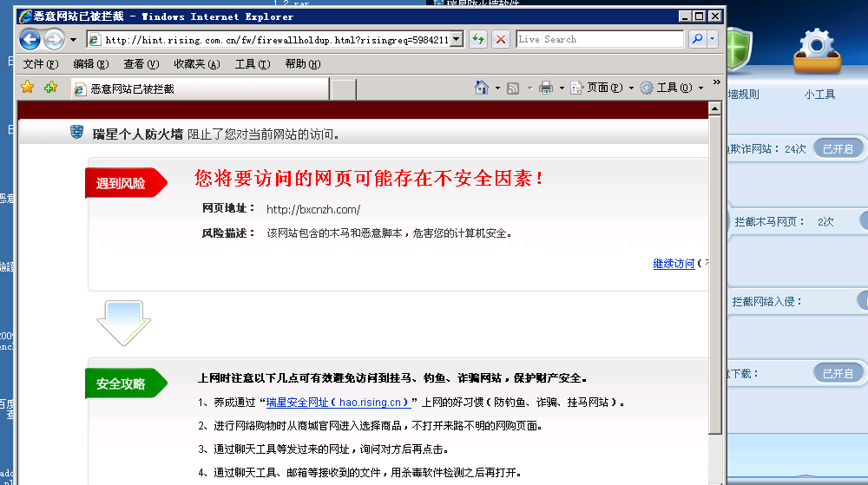868x485 pixels.
Task: Maximize the Internet Explorer window
Action: coord(699,16)
